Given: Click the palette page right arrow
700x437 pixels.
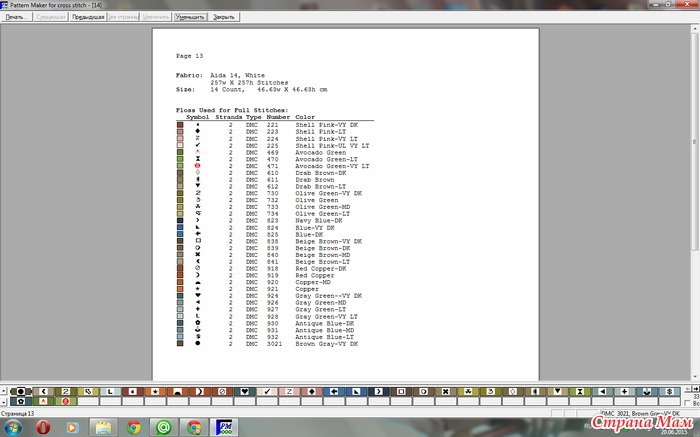Looking at the screenshot, I should pyautogui.click(x=696, y=389).
